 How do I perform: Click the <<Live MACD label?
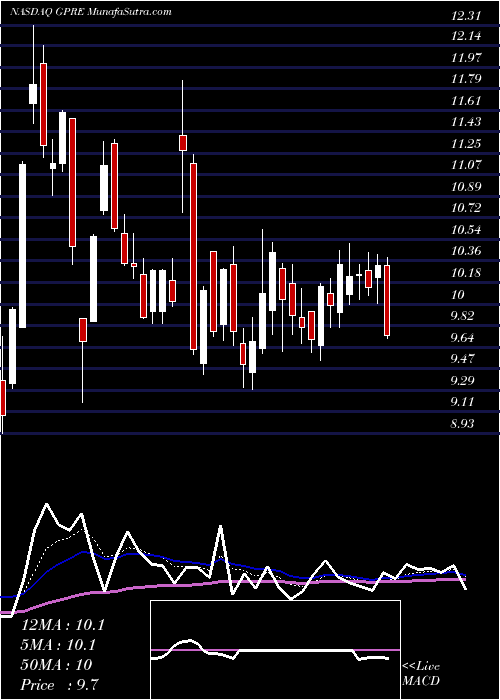421,674
